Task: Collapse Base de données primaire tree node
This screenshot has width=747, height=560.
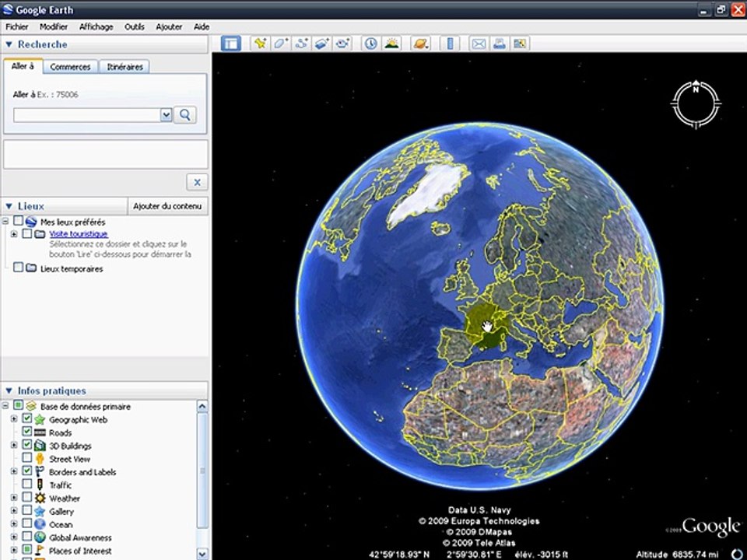Action: pos(5,406)
